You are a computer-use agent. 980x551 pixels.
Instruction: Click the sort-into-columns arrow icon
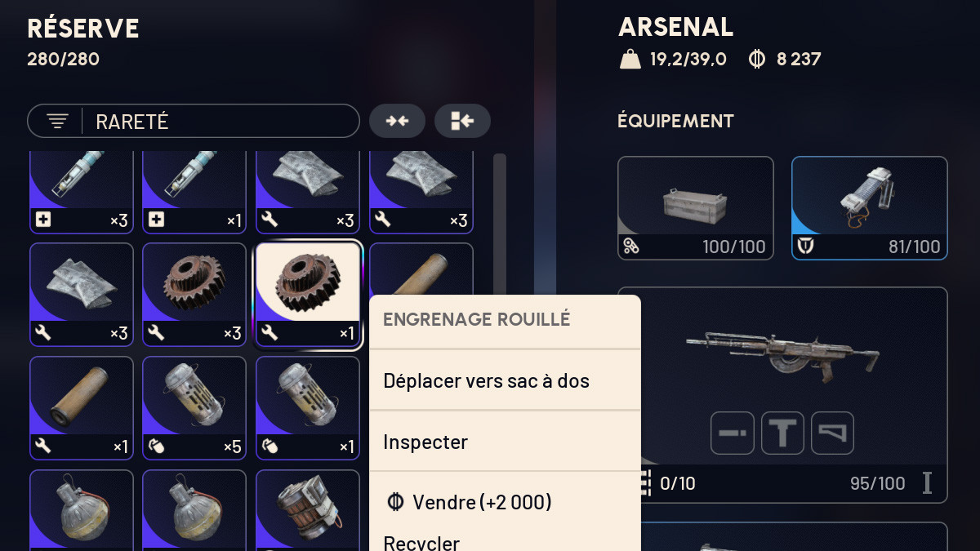[462, 121]
